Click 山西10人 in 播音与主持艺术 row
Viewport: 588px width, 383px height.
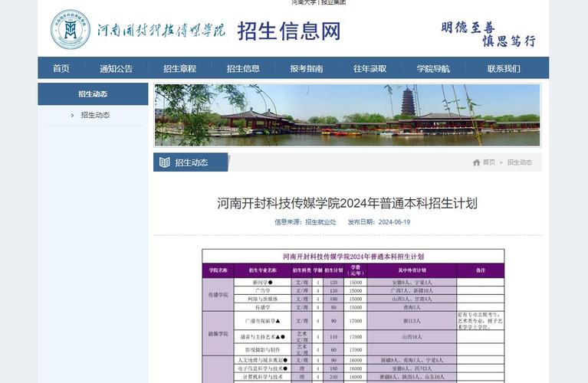point(412,337)
